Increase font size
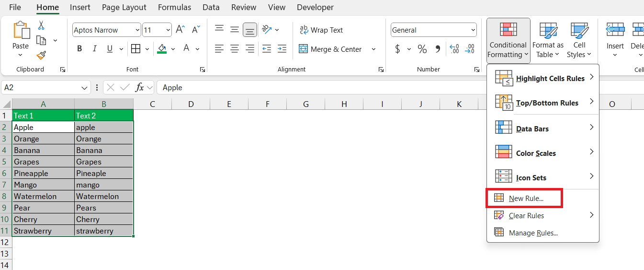The image size is (644, 270). click(x=180, y=30)
